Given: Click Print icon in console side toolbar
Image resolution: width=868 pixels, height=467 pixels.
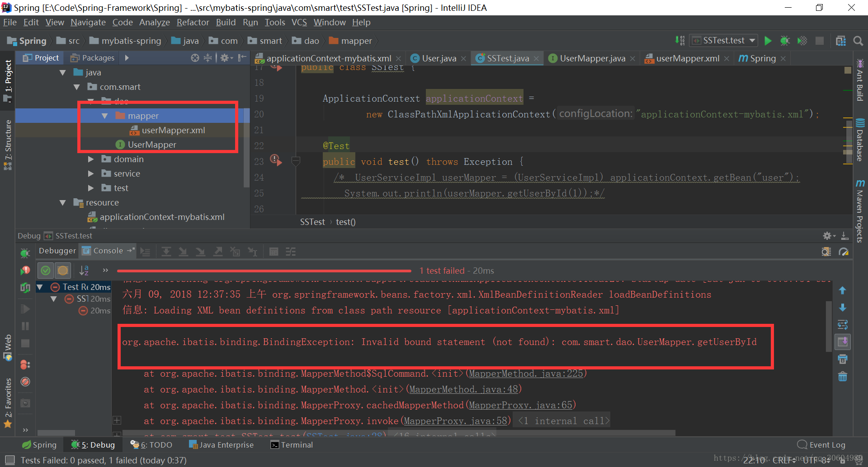Looking at the screenshot, I should pos(843,359).
